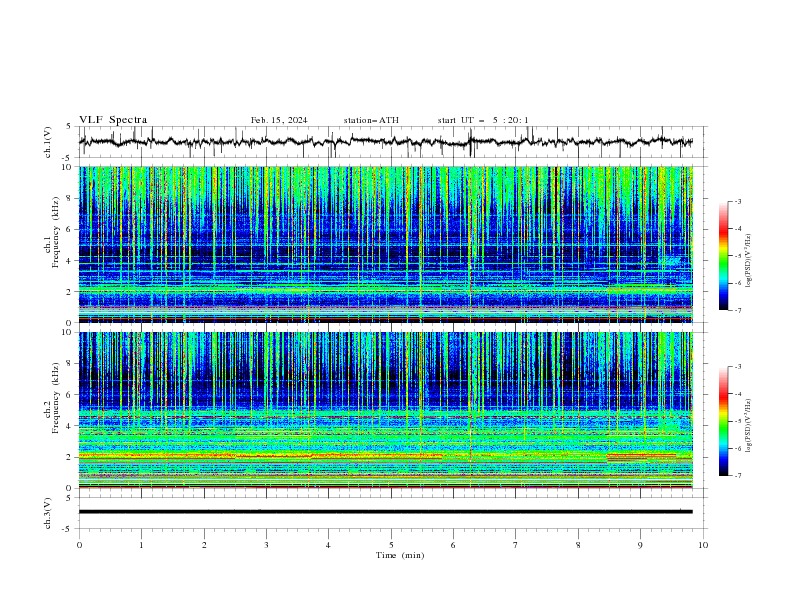Click the "Time (min)" axis title
The height and width of the screenshot is (612, 792).
click(400, 555)
